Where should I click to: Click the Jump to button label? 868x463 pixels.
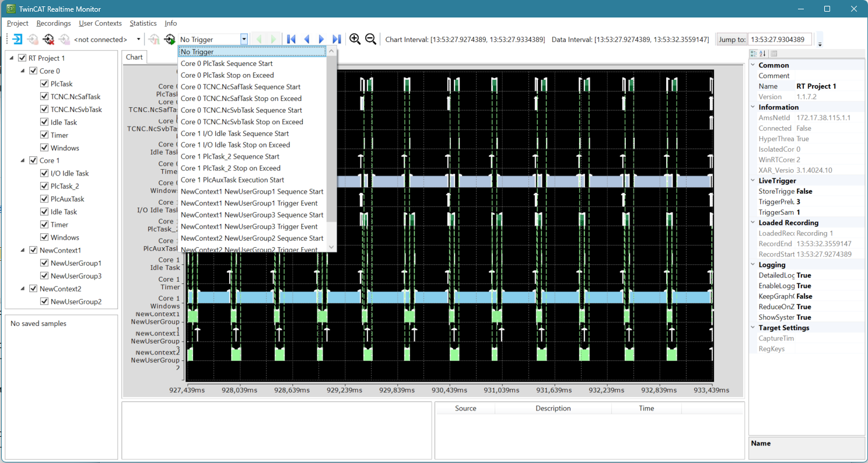point(732,40)
